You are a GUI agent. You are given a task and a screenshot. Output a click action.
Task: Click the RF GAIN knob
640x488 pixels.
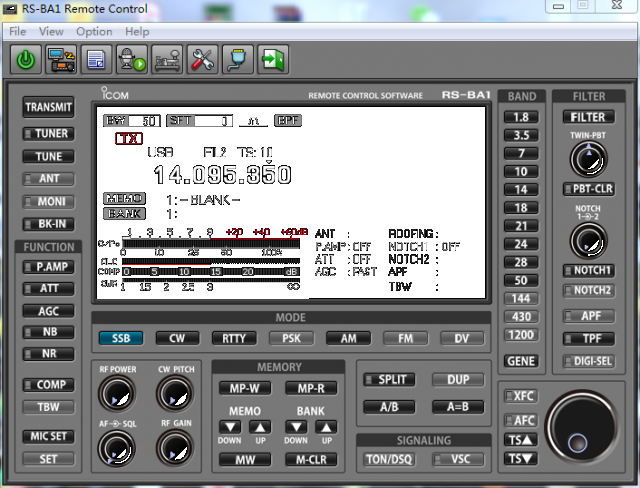pos(176,448)
